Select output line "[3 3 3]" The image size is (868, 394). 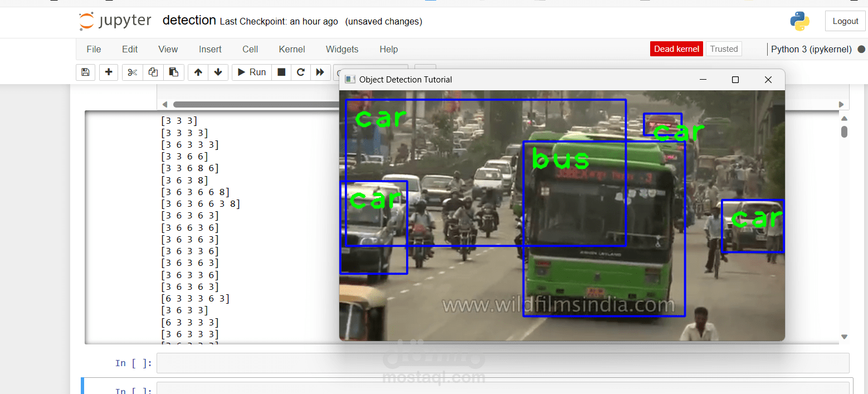179,120
